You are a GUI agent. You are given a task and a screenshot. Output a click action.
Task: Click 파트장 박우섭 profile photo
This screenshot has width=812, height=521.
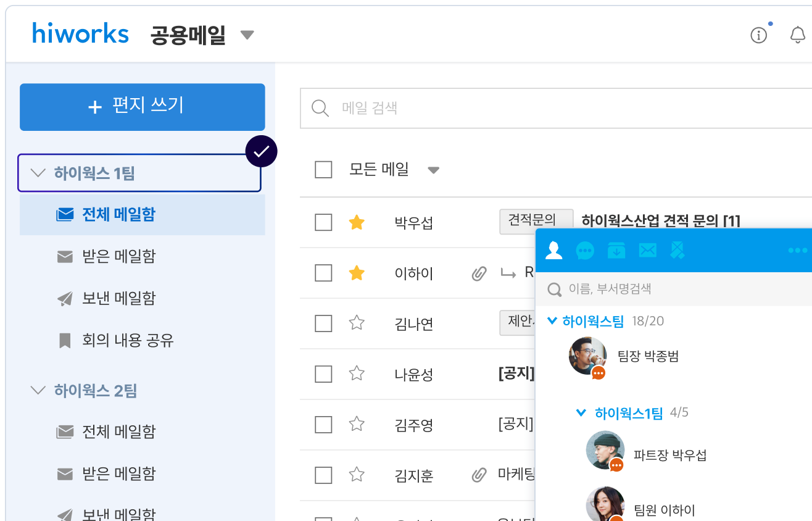click(x=605, y=450)
